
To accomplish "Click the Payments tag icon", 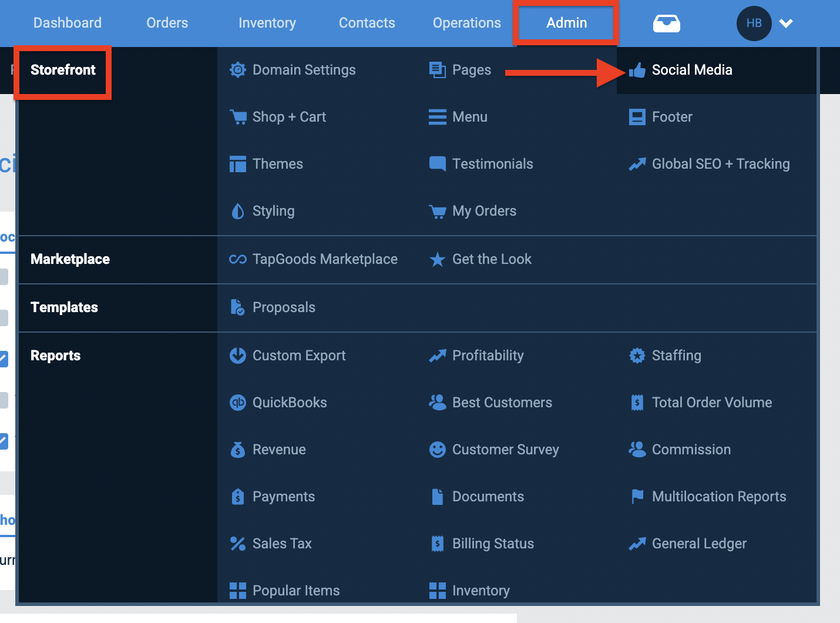I will 237,497.
